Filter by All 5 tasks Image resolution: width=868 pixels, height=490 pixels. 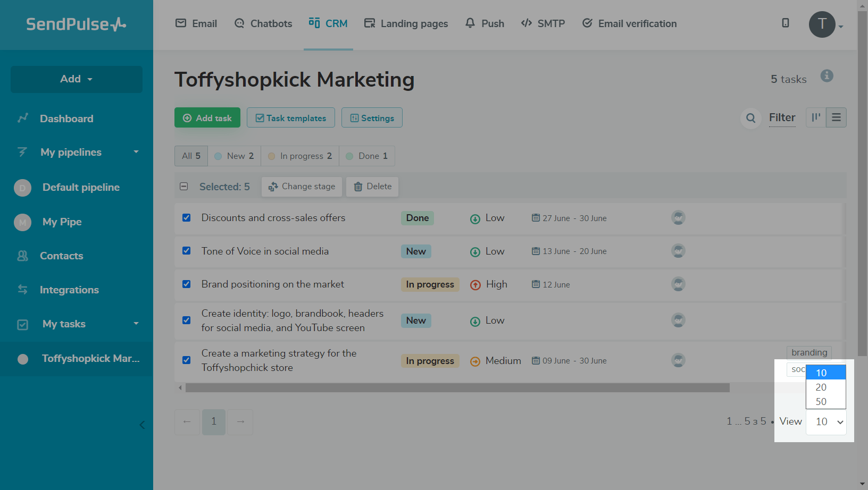pyautogui.click(x=191, y=156)
